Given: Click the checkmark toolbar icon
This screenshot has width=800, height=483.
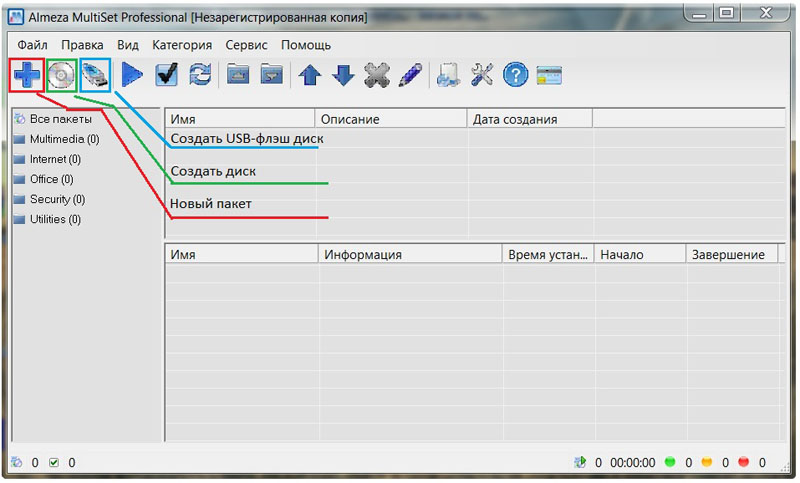Looking at the screenshot, I should (x=167, y=75).
